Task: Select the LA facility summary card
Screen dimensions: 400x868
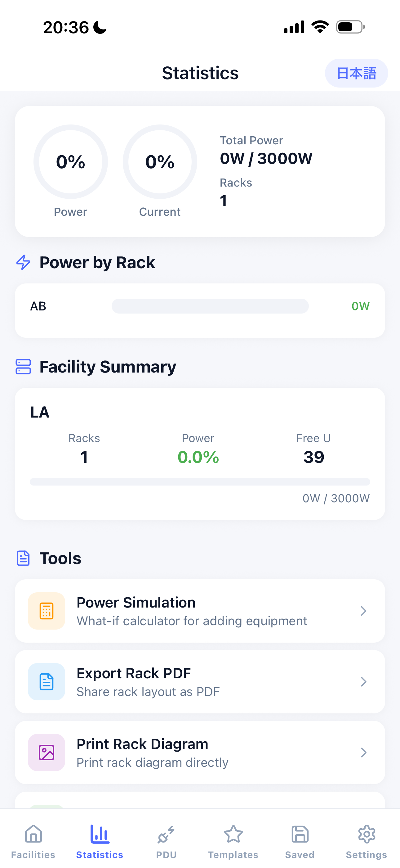Action: pyautogui.click(x=200, y=454)
